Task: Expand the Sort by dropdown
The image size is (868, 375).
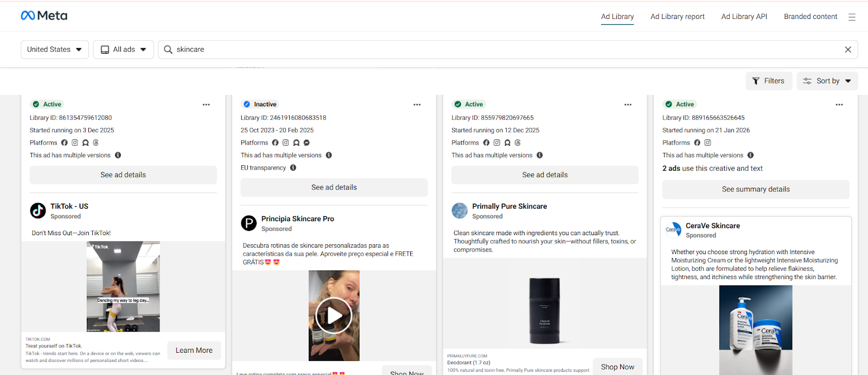Action: click(x=827, y=81)
